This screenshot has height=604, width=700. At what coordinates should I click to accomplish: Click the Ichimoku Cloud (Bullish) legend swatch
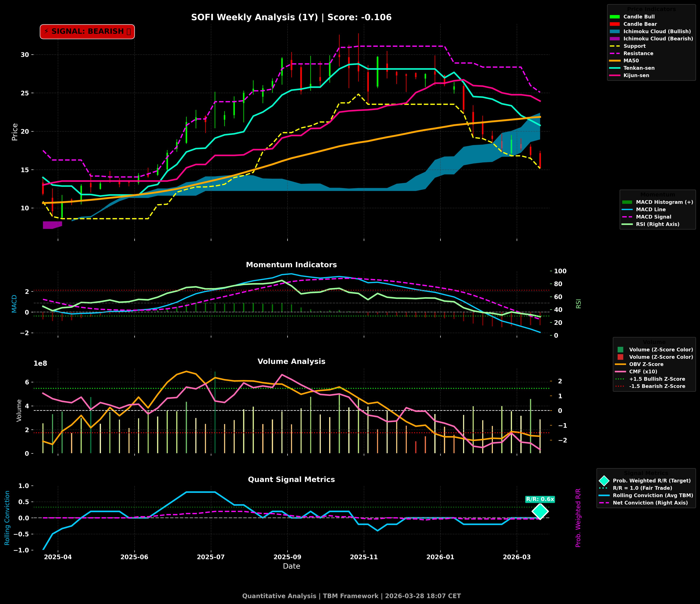point(615,31)
